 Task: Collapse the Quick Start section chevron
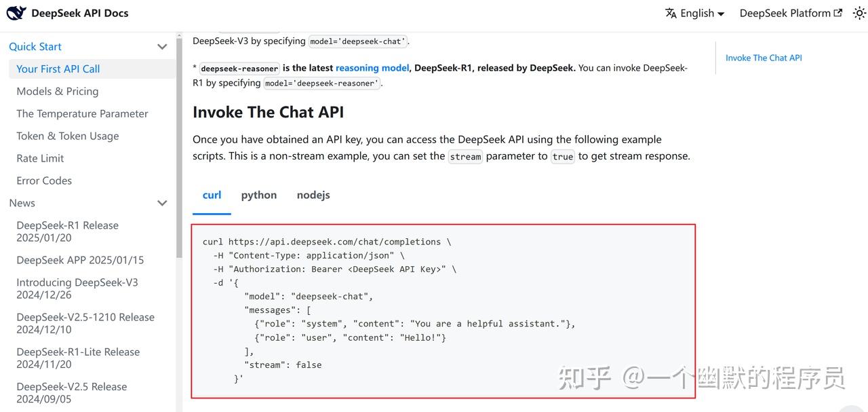pyautogui.click(x=162, y=47)
